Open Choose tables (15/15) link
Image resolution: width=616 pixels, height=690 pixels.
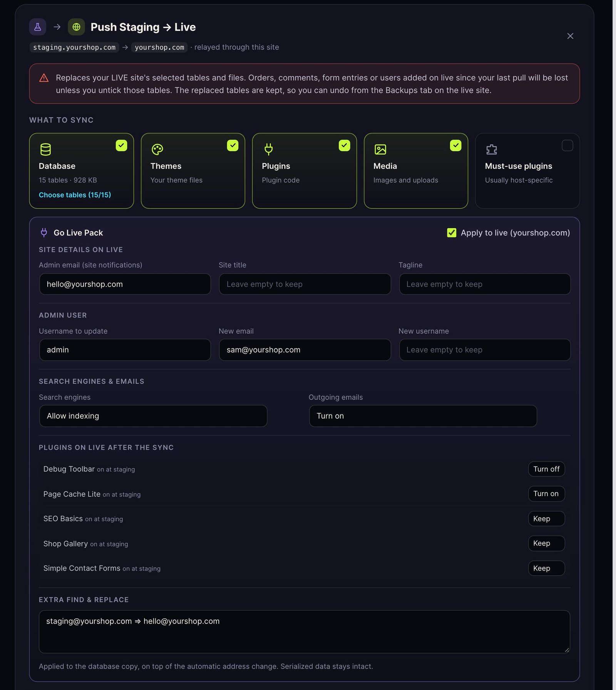coord(75,195)
